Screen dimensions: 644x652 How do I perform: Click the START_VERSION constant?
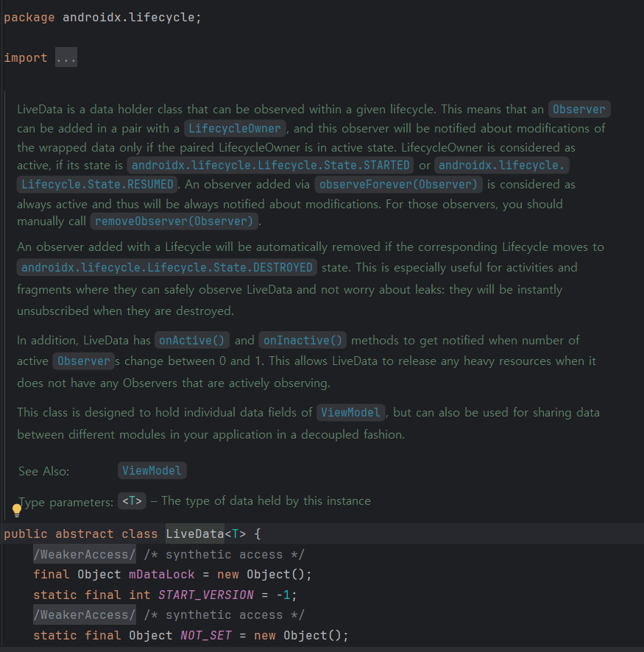206,595
